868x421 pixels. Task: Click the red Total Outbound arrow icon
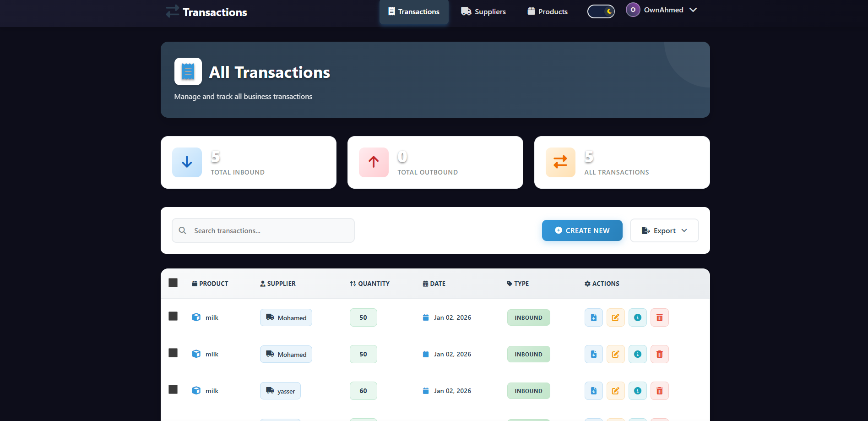(373, 162)
